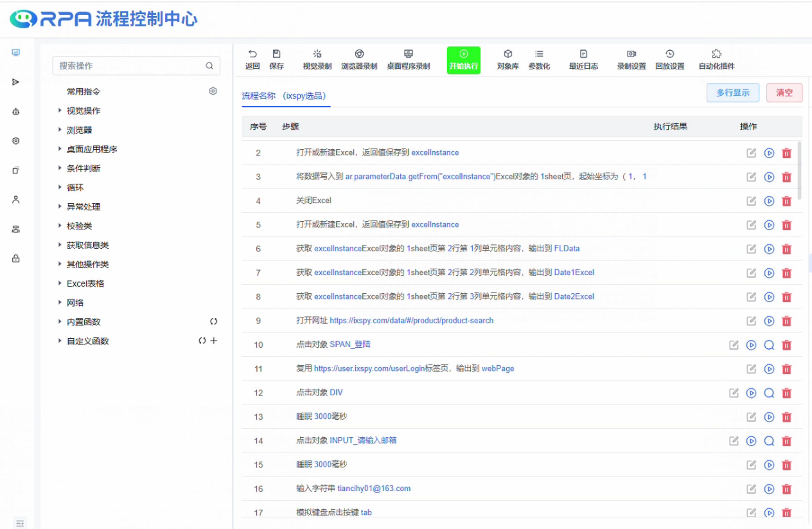The height and width of the screenshot is (529, 812).
Task: Click 常用指令 settings gear icon
Action: pos(213,91)
